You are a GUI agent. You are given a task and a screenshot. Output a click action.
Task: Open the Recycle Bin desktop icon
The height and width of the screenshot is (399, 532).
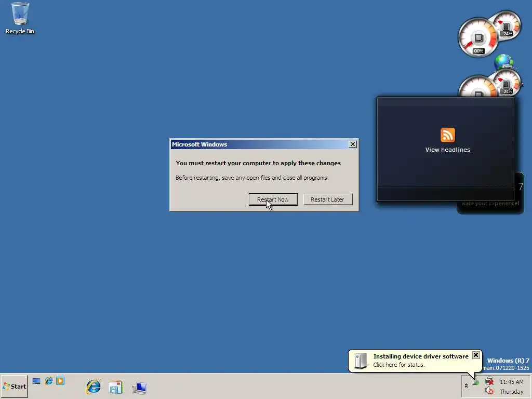20,18
